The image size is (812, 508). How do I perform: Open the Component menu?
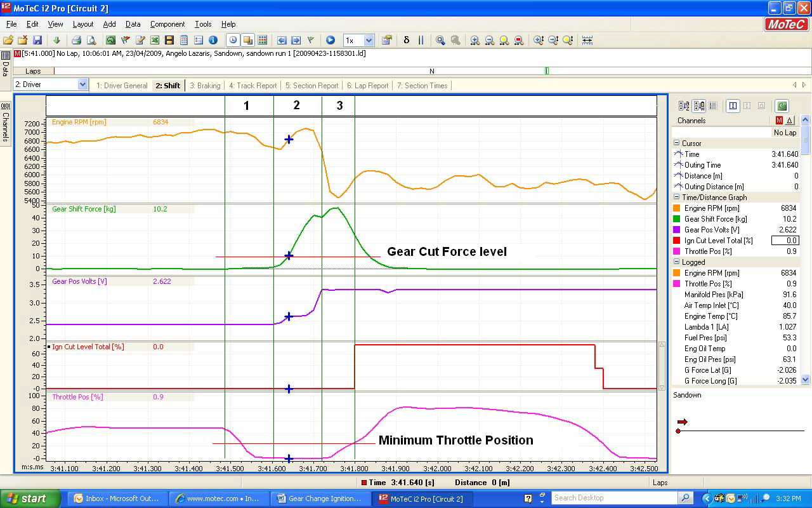tap(167, 24)
